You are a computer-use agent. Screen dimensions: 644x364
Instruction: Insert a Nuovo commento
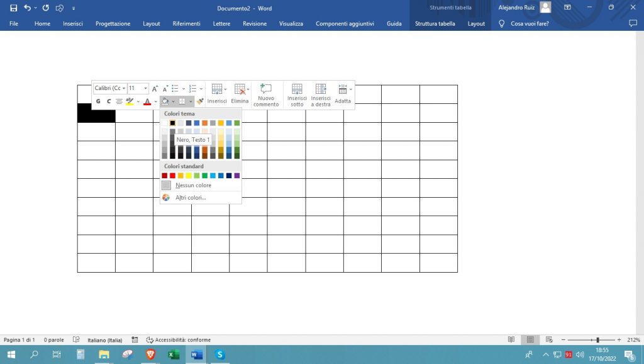266,95
